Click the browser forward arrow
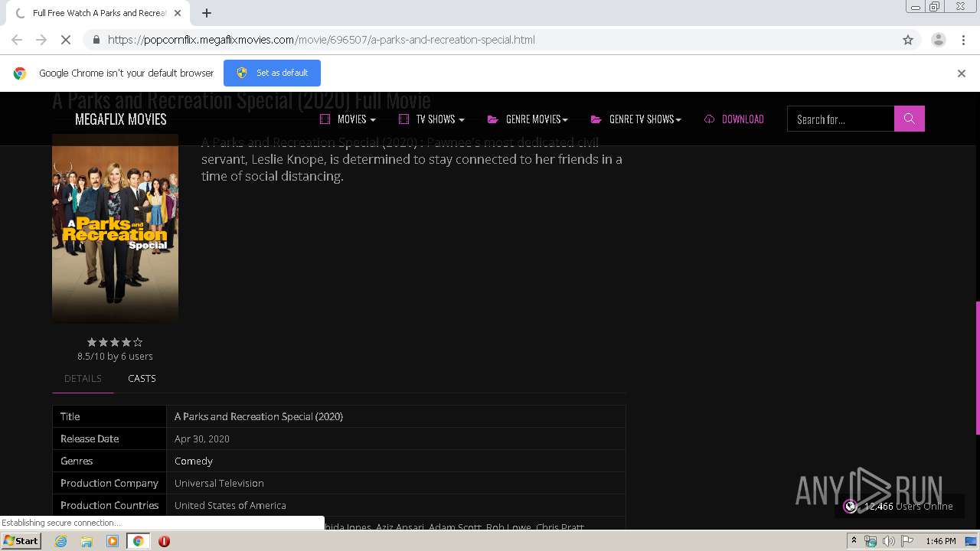The width and height of the screenshot is (980, 551). click(x=41, y=40)
